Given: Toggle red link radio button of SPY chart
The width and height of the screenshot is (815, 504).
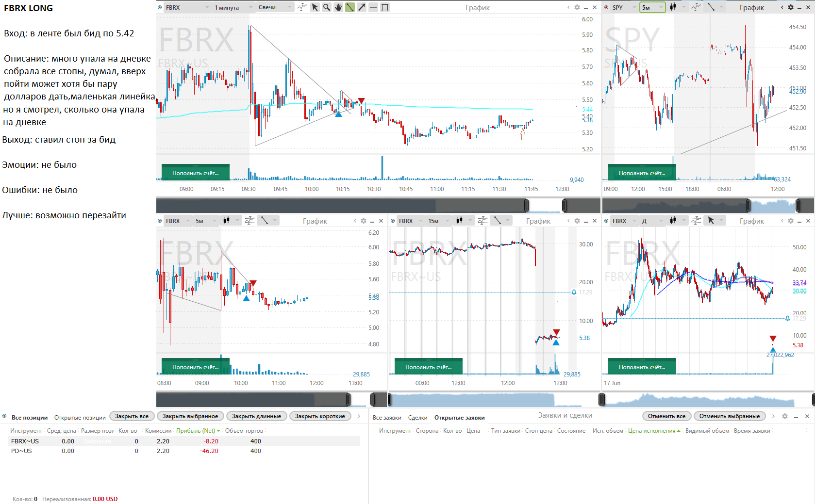Looking at the screenshot, I should [607, 7].
